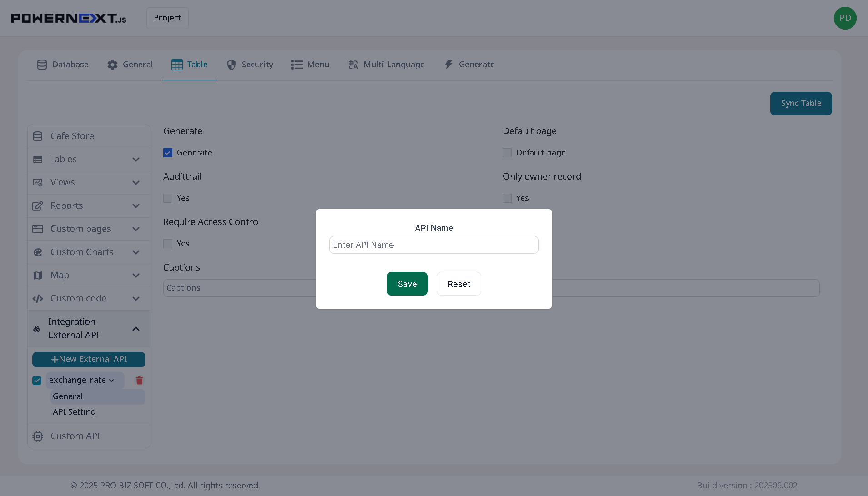Click the Save button in dialog

407,284
